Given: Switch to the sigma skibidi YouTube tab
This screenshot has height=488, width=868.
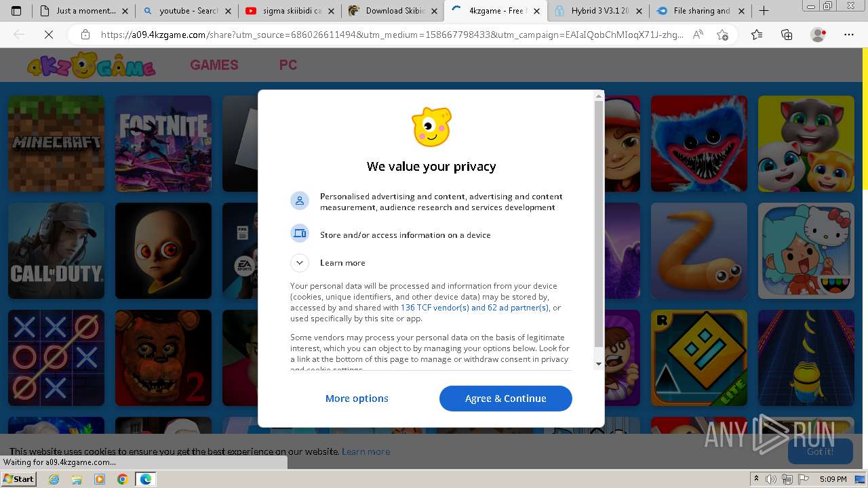Looking at the screenshot, I should click(x=290, y=11).
